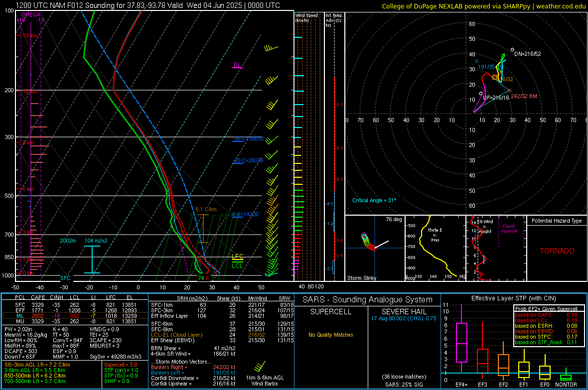This screenshot has width=588, height=390.
Task: Click the No Quality Matches supercell text
Action: pos(331,335)
